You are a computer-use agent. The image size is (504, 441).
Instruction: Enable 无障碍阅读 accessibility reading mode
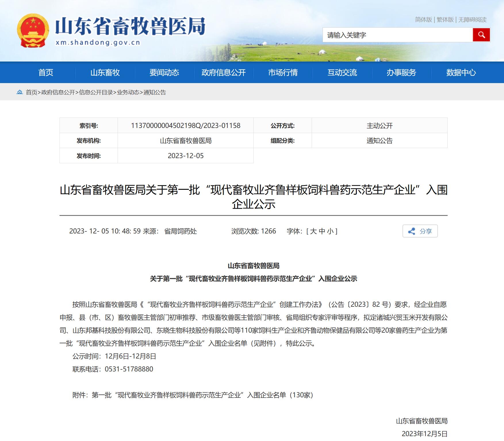[x=472, y=20]
